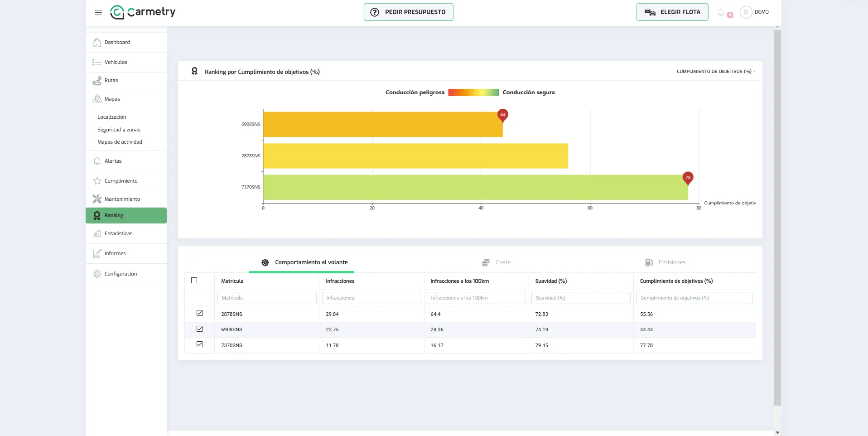
Task: Switch to Comportamiento al volante tab
Action: click(x=304, y=262)
